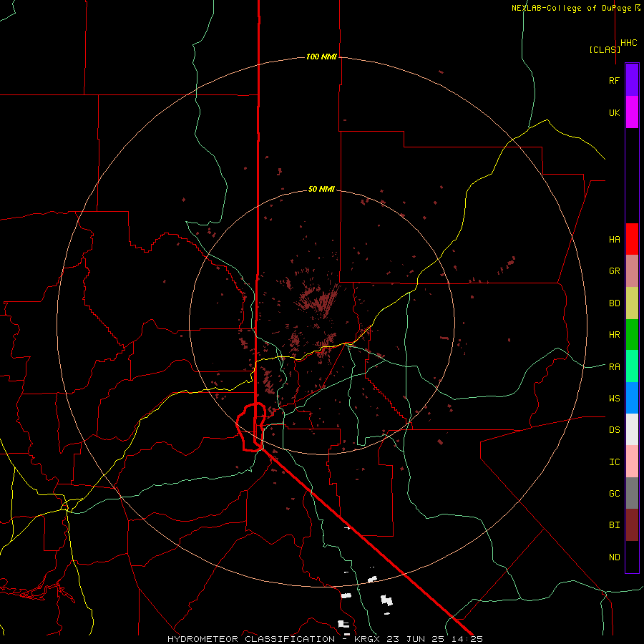Click the NEXLAB-College of DuPage text
Screen dimensions: 644x644
571,8
